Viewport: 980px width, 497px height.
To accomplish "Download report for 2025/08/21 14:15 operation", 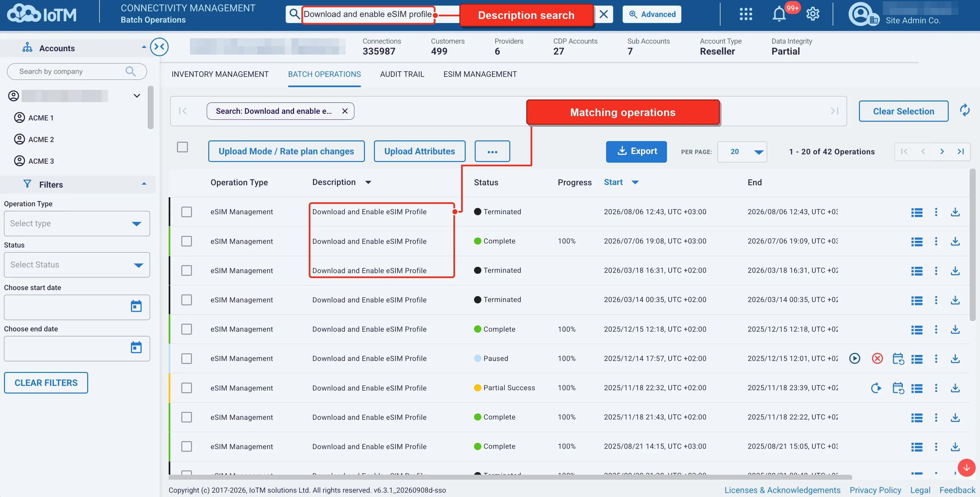I will click(955, 446).
